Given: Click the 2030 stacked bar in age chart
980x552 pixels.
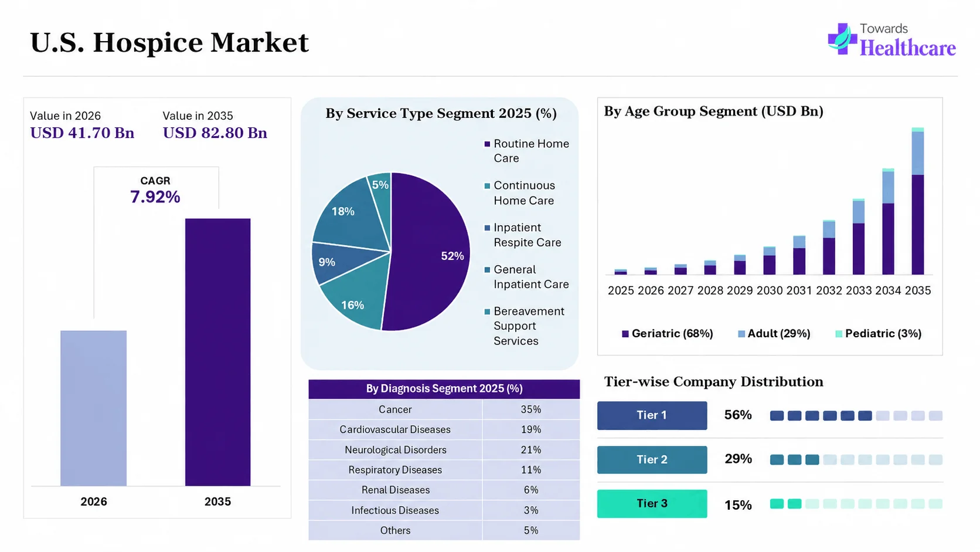Looking at the screenshot, I should 770,260.
